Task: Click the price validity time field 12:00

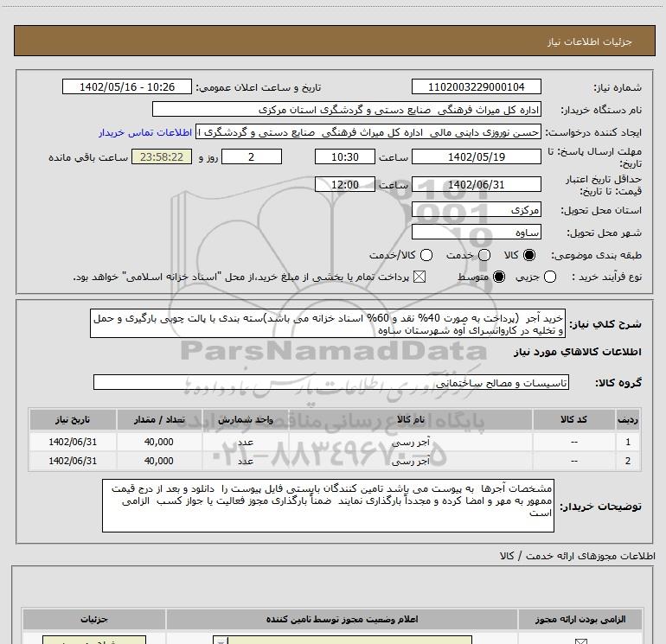Action: click(345, 184)
